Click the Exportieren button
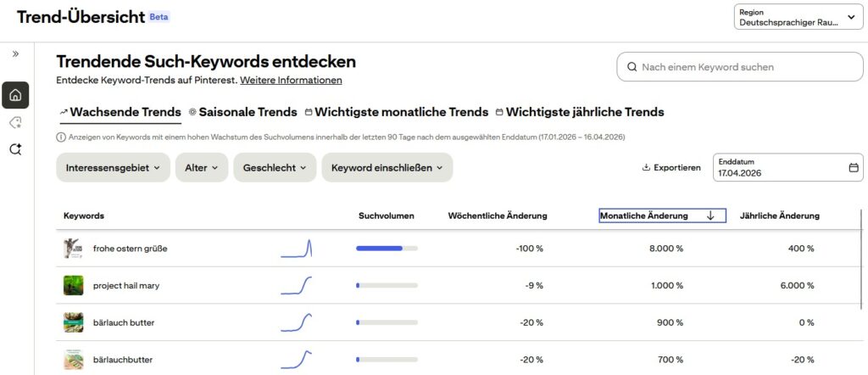Viewport: 868px width, 375px height. point(671,168)
